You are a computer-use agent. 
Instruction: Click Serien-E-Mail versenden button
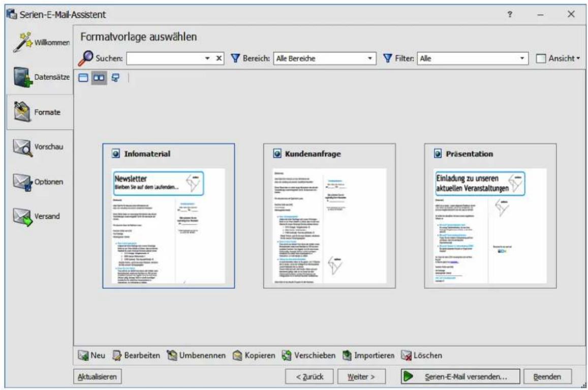(x=460, y=376)
